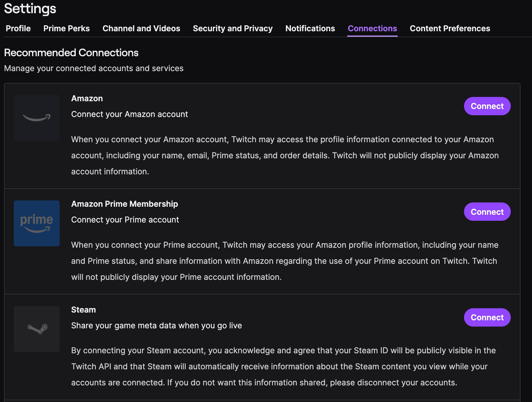The height and width of the screenshot is (402, 532).
Task: Click the Amazon smile logo icon
Action: [x=37, y=118]
